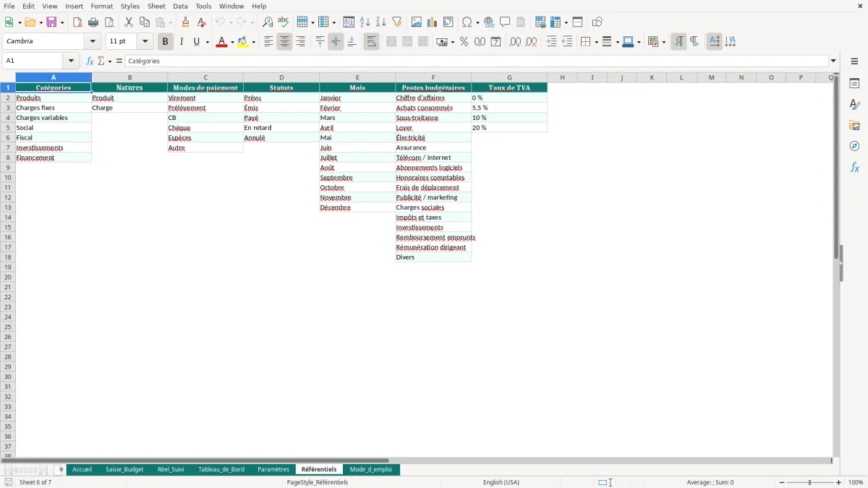
Task: Open the Open-document dropdown arrow
Action: 41,22
